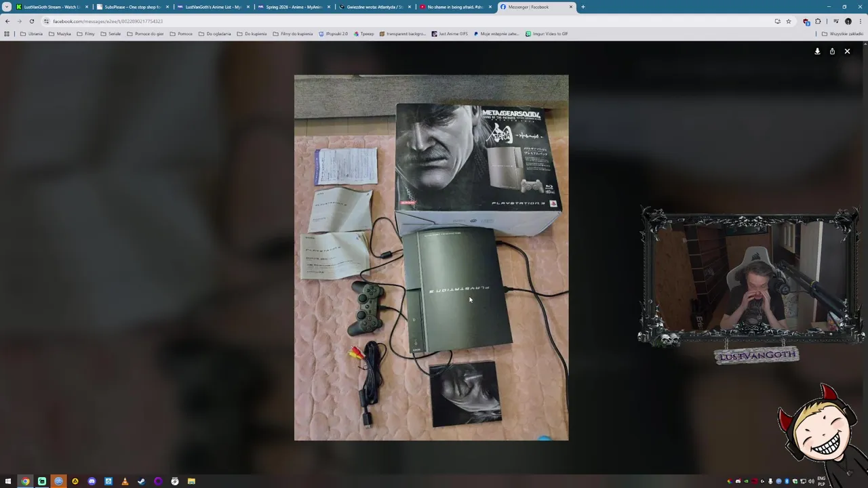The image size is (868, 488).
Task: Open the apps grid in bookmarks bar
Action: (7, 33)
